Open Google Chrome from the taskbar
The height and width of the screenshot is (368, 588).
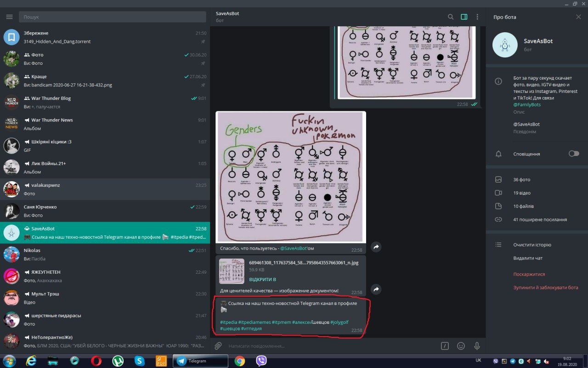pyautogui.click(x=239, y=361)
